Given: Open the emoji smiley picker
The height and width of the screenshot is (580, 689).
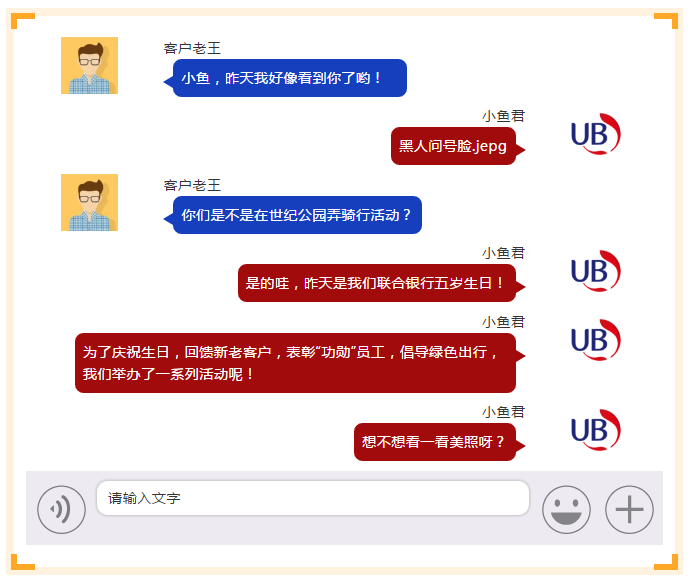Looking at the screenshot, I should (566, 509).
